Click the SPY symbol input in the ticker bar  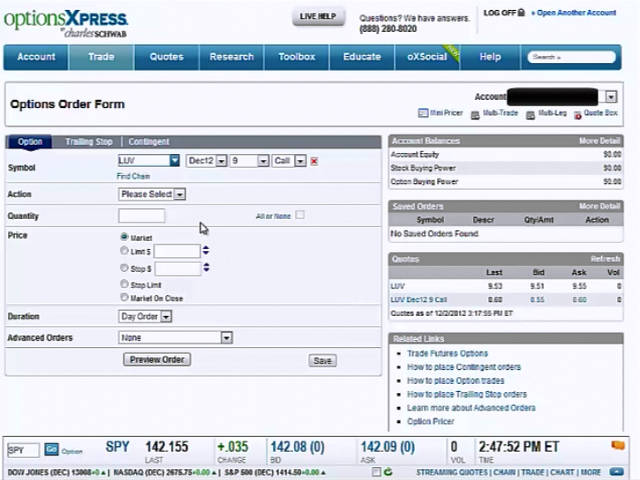[x=23, y=450]
